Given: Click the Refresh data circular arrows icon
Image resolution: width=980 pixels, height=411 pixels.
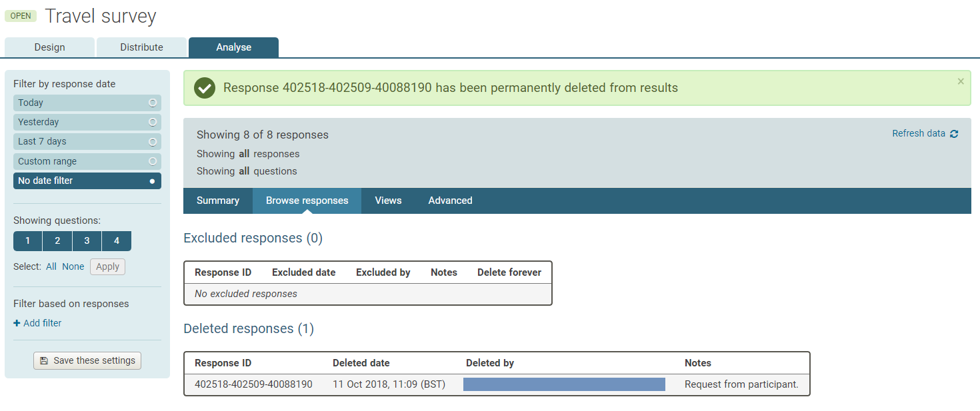Looking at the screenshot, I should [x=954, y=134].
